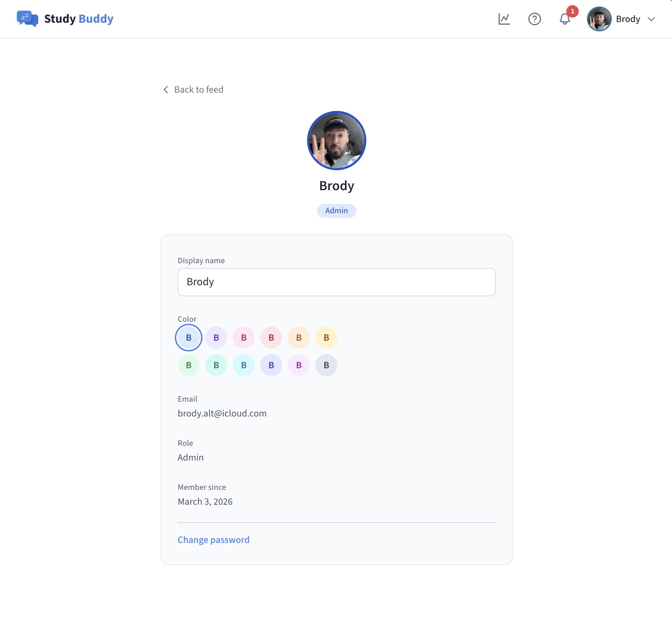Open Change password
Screen dimensions: 672x638
213,540
